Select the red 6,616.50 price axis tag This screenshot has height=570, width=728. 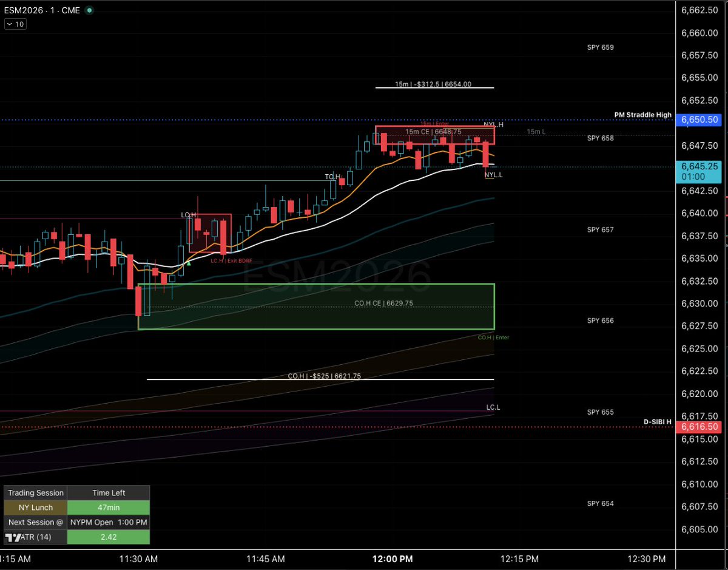tap(700, 427)
